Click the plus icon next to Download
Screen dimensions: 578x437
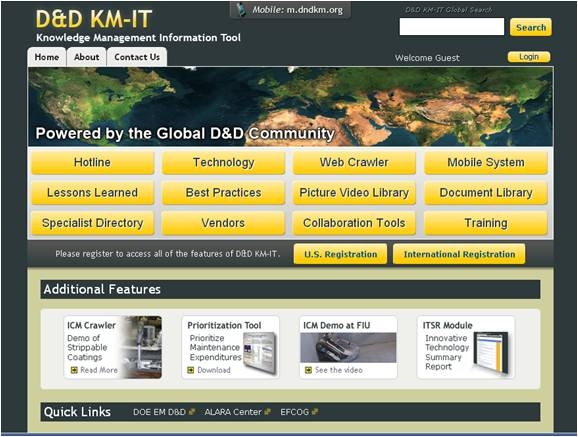[191, 370]
